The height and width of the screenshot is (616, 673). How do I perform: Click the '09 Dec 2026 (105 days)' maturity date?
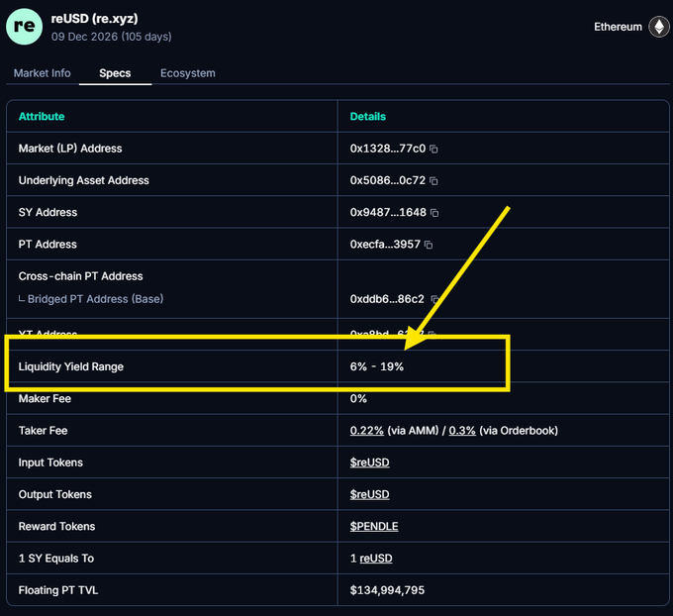(111, 37)
